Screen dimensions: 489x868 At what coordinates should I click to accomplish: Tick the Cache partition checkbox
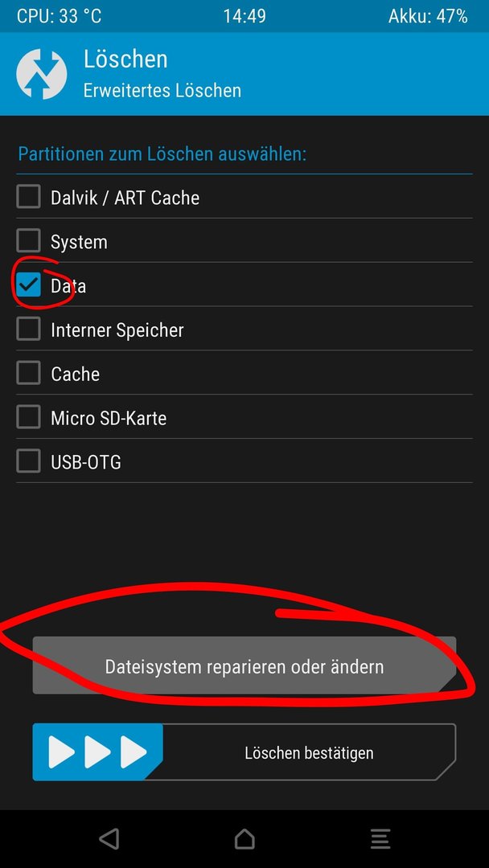28,373
